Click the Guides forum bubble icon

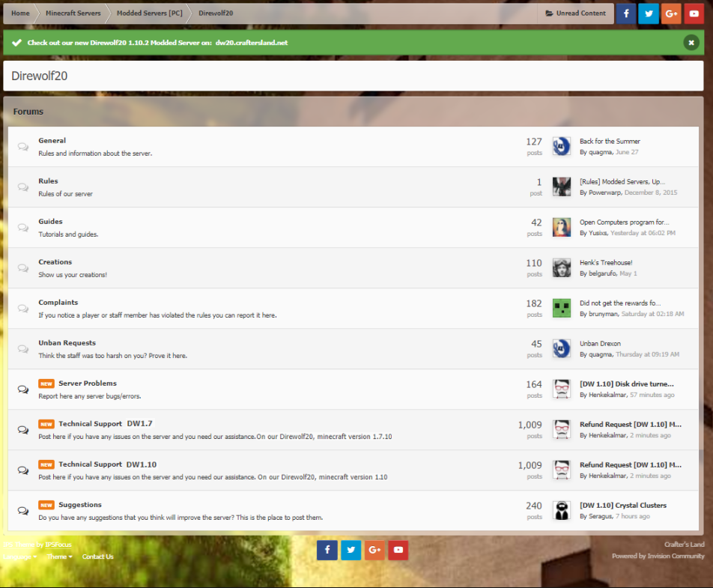22,228
